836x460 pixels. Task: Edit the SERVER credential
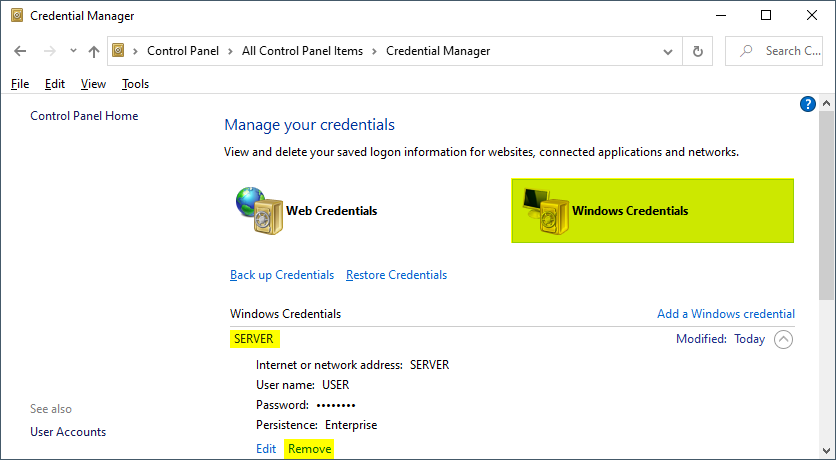click(x=266, y=449)
